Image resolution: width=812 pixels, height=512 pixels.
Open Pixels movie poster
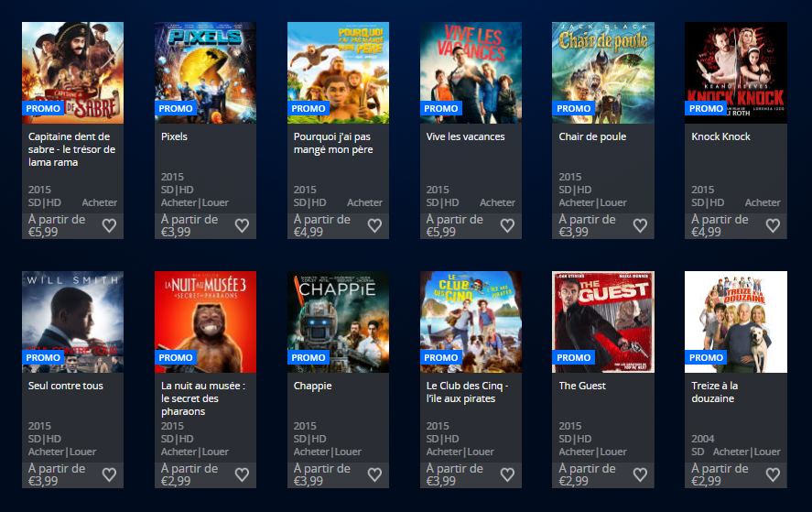pos(205,72)
